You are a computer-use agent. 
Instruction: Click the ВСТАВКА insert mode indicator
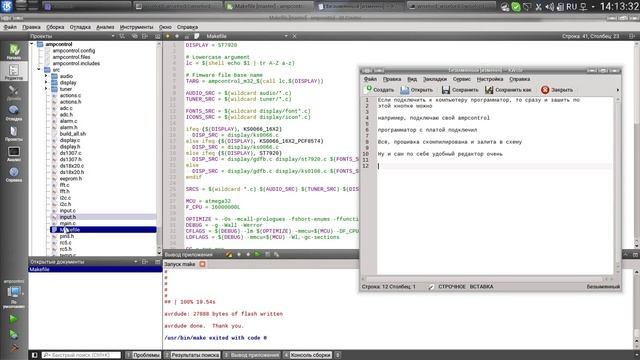481,287
